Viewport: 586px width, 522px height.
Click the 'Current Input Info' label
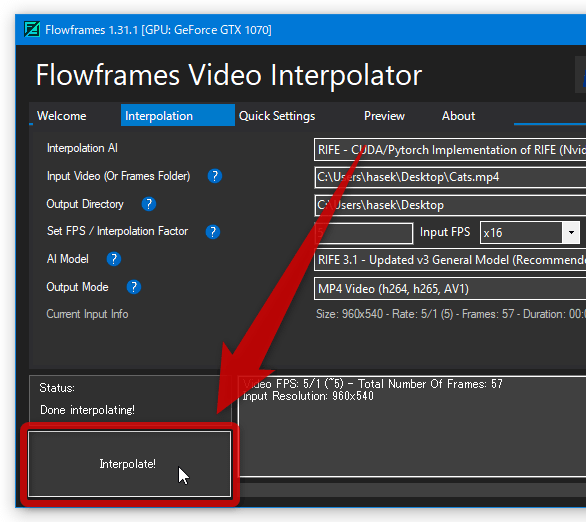(x=87, y=314)
